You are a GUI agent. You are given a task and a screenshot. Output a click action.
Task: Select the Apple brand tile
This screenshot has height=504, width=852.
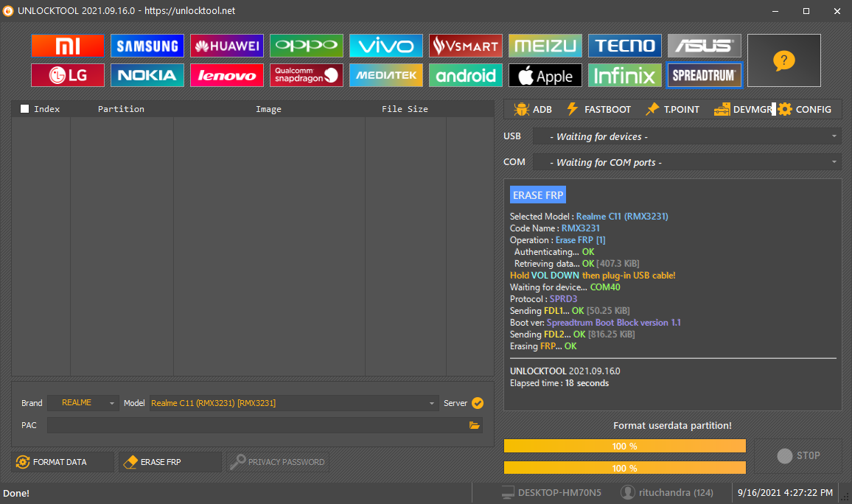(x=545, y=75)
